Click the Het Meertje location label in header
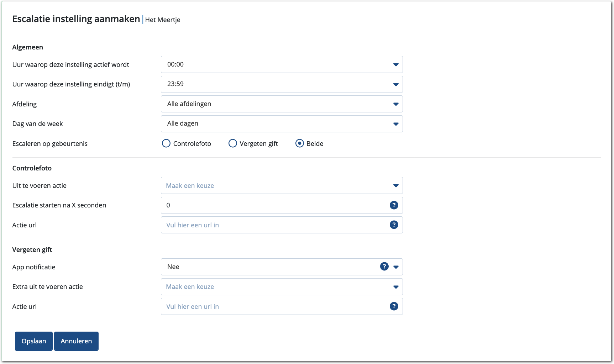This screenshot has width=614, height=364. tap(163, 20)
